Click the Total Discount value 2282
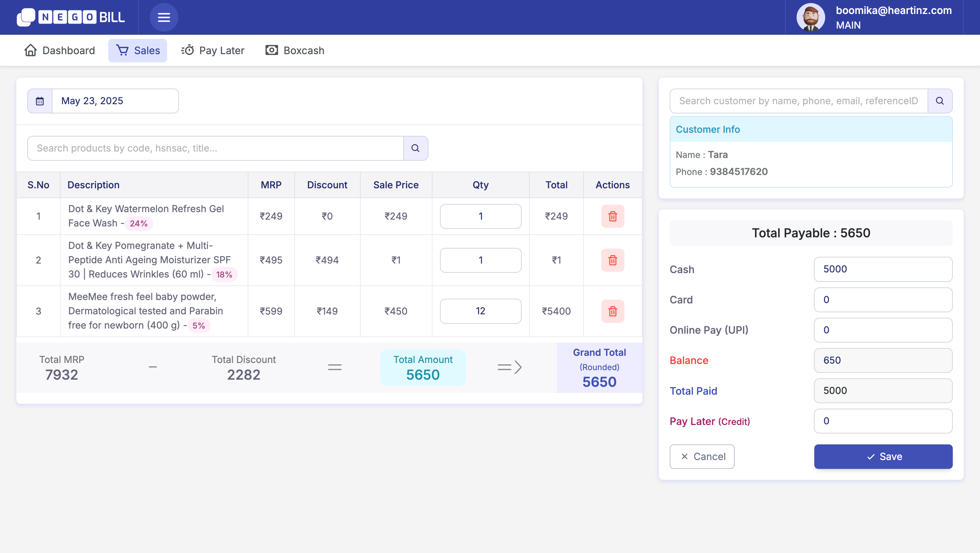The width and height of the screenshot is (980, 553). click(x=244, y=375)
